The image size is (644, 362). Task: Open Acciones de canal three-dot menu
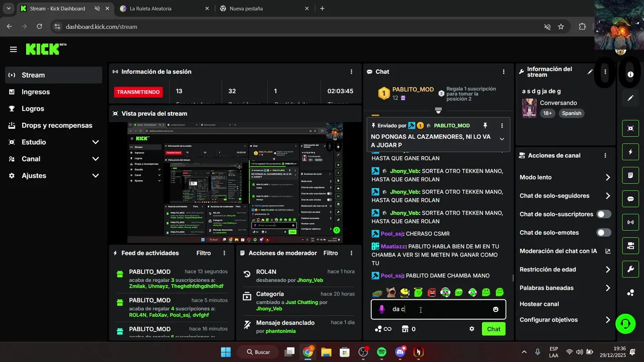click(605, 156)
